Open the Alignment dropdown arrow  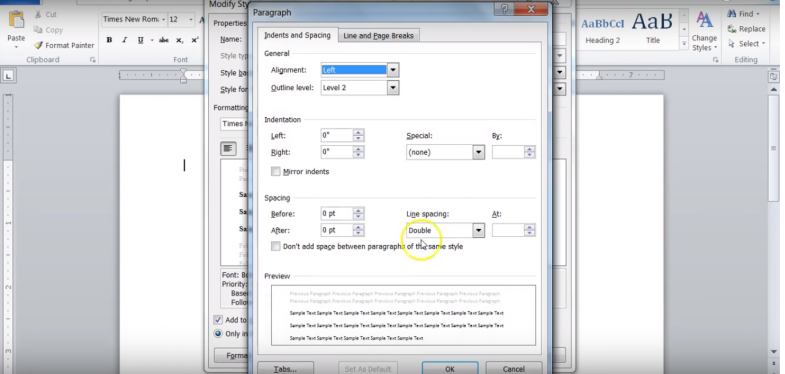(x=393, y=70)
